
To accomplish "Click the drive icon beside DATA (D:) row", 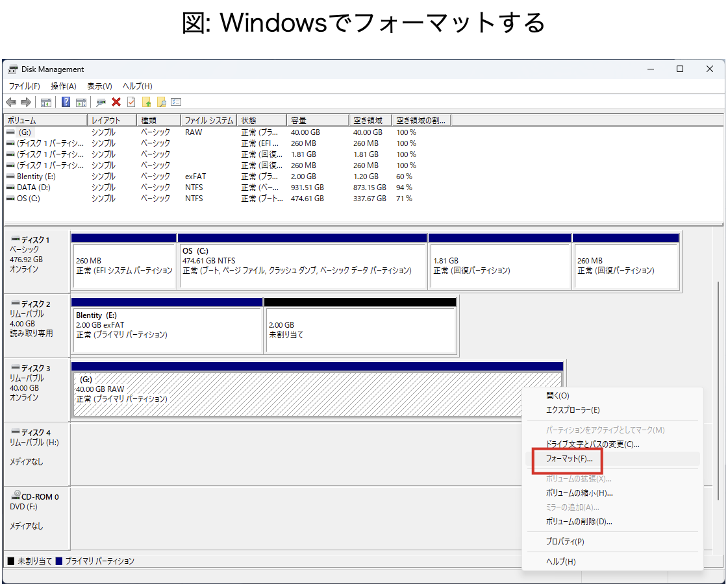I will pyautogui.click(x=10, y=188).
